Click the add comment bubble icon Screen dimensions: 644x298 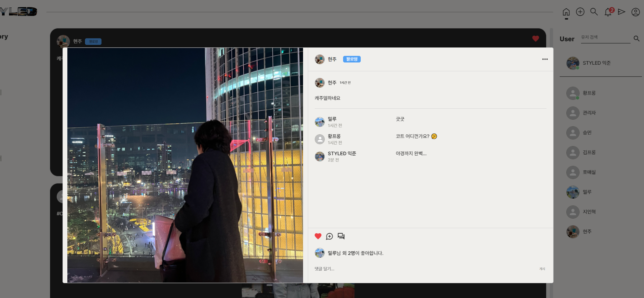coord(329,236)
